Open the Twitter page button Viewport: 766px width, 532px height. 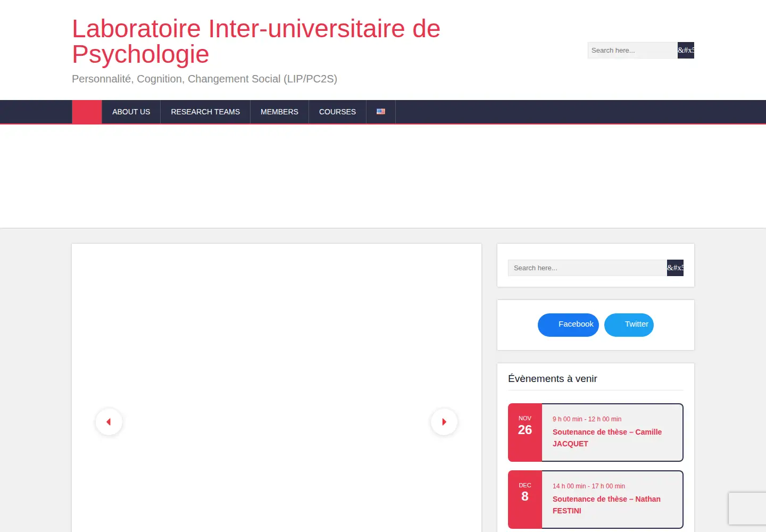click(629, 325)
